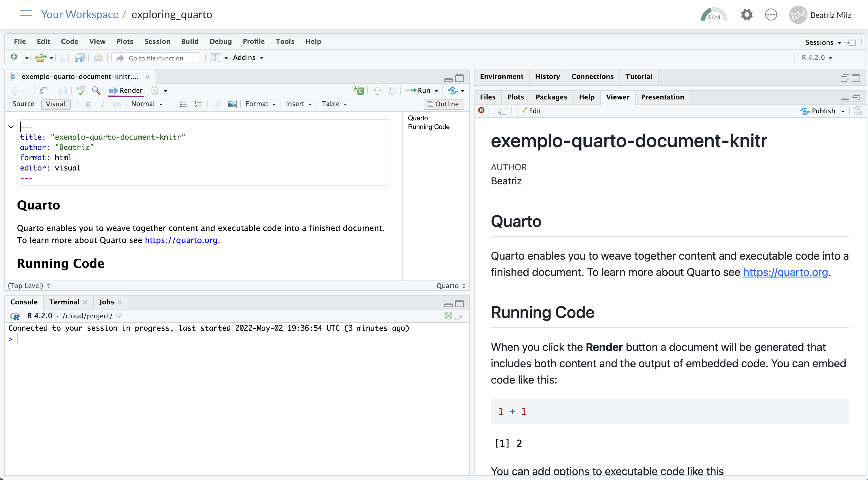868x480 pixels.
Task: Insert a new code chunk
Action: tap(357, 90)
